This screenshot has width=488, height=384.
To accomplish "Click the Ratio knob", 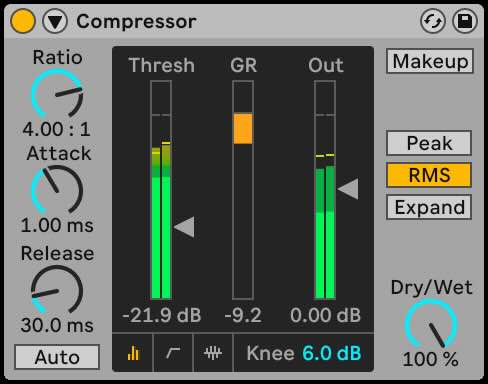I will tap(57, 94).
